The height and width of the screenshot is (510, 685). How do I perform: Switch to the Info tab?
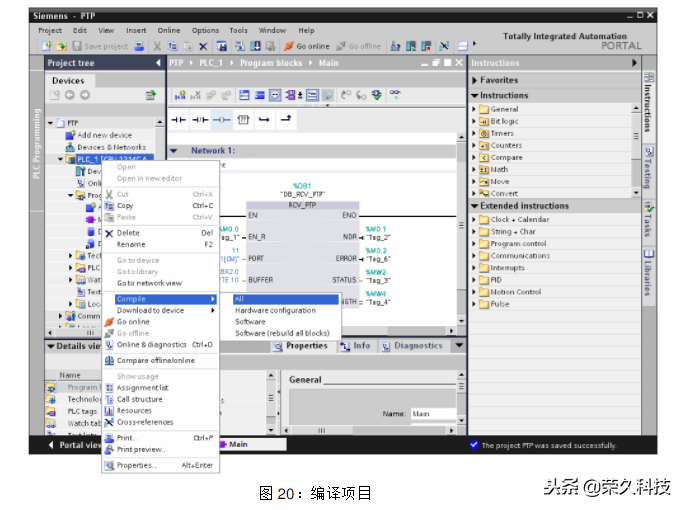click(x=356, y=346)
